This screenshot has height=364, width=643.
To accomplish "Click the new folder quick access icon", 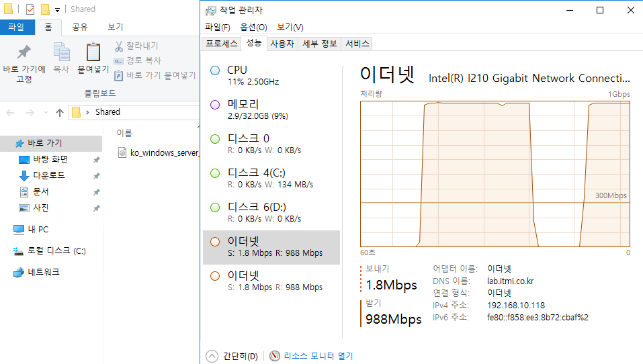I will pyautogui.click(x=46, y=9).
